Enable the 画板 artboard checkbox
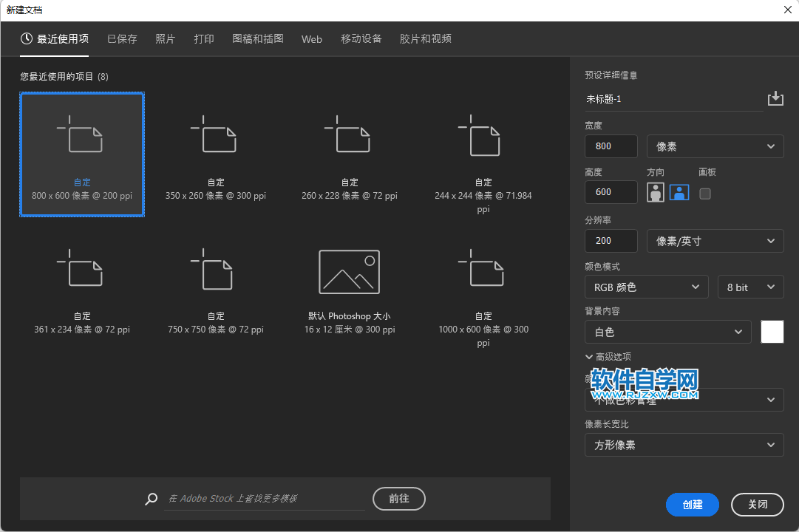This screenshot has height=532, width=799. (x=704, y=194)
